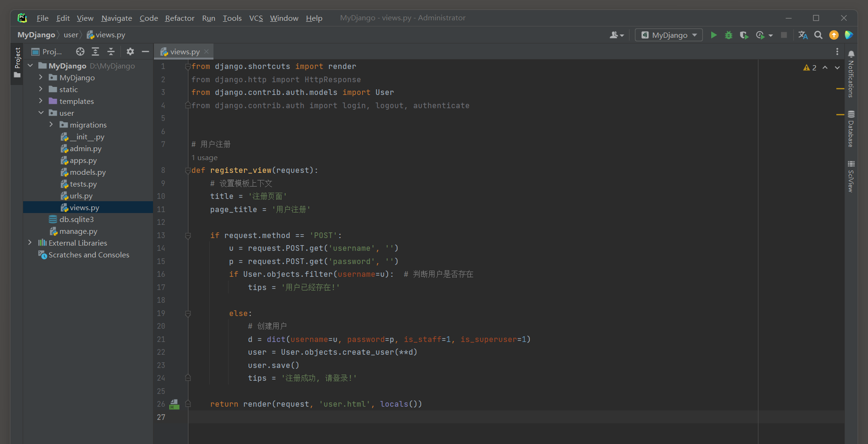This screenshot has height=444, width=868.
Task: Click Expand All in Project panel
Action: pyautogui.click(x=95, y=51)
